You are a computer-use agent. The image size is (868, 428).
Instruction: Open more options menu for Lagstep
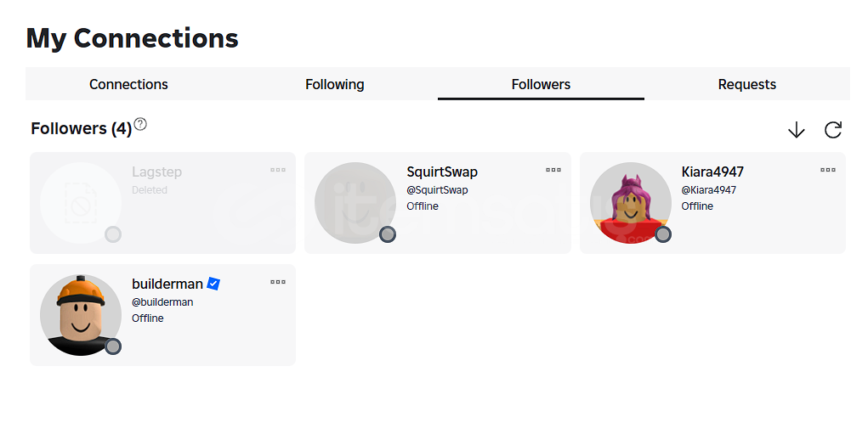pos(278,170)
